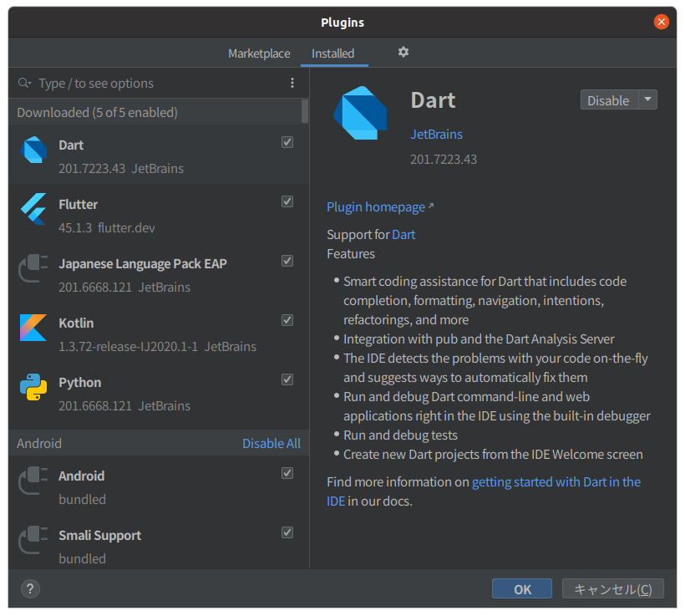
Task: Open the help question mark button
Action: pyautogui.click(x=30, y=588)
